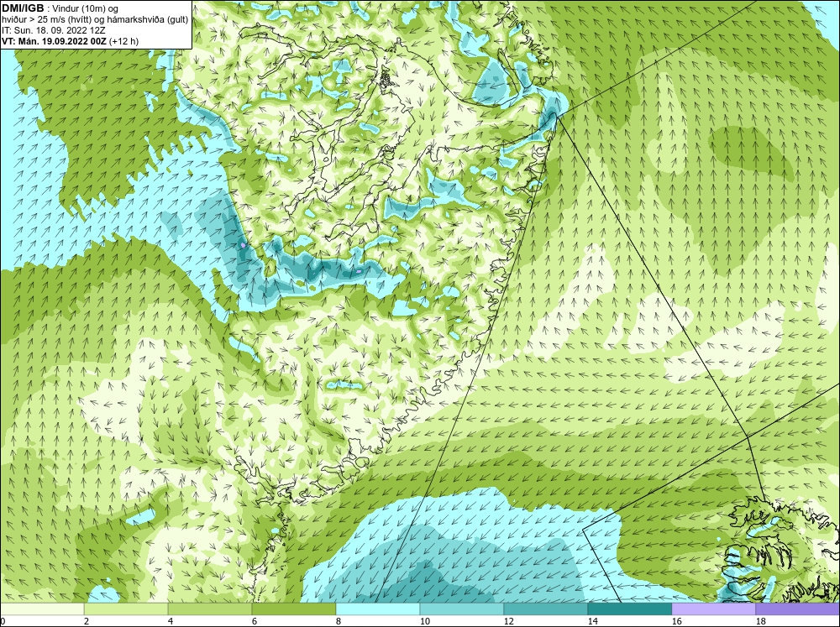Click the '14' legend scale label
Viewport: 840px width, 627px height.
pos(593,621)
